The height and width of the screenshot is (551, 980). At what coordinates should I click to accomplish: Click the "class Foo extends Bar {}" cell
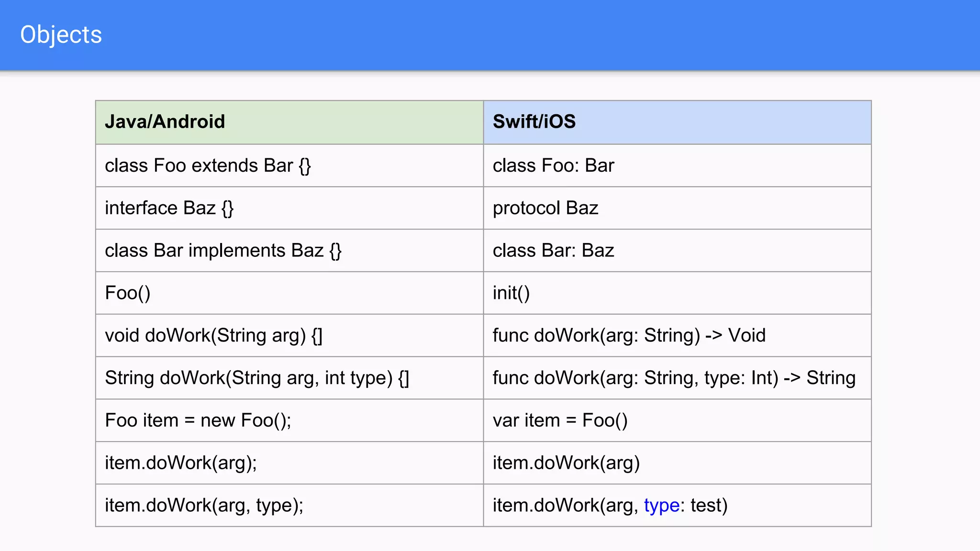click(208, 165)
